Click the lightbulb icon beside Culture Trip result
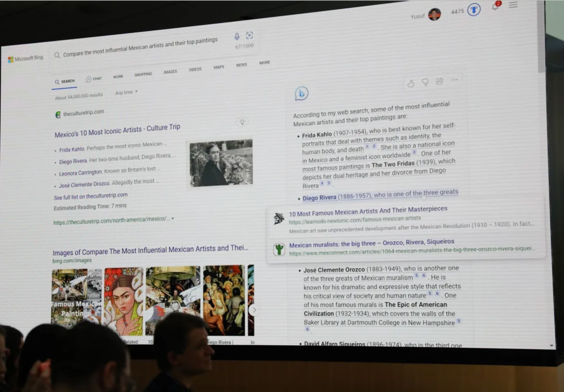The width and height of the screenshot is (564, 392). tap(242, 122)
